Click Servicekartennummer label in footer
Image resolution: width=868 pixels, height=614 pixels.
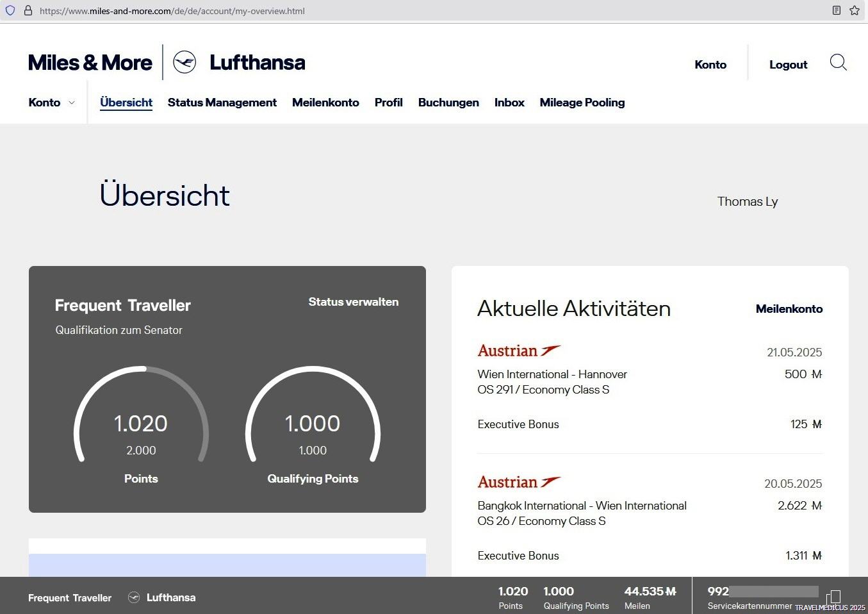750,606
